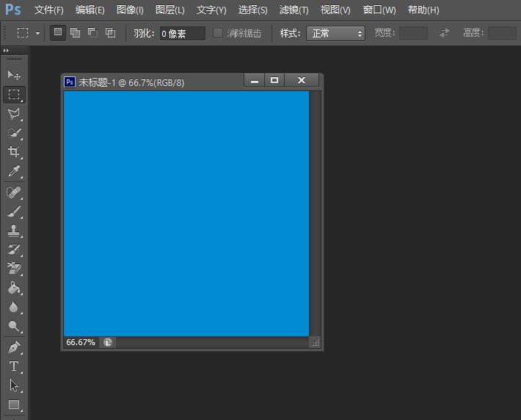Click the 66.67% zoom level field
The height and width of the screenshot is (420, 521).
point(81,342)
